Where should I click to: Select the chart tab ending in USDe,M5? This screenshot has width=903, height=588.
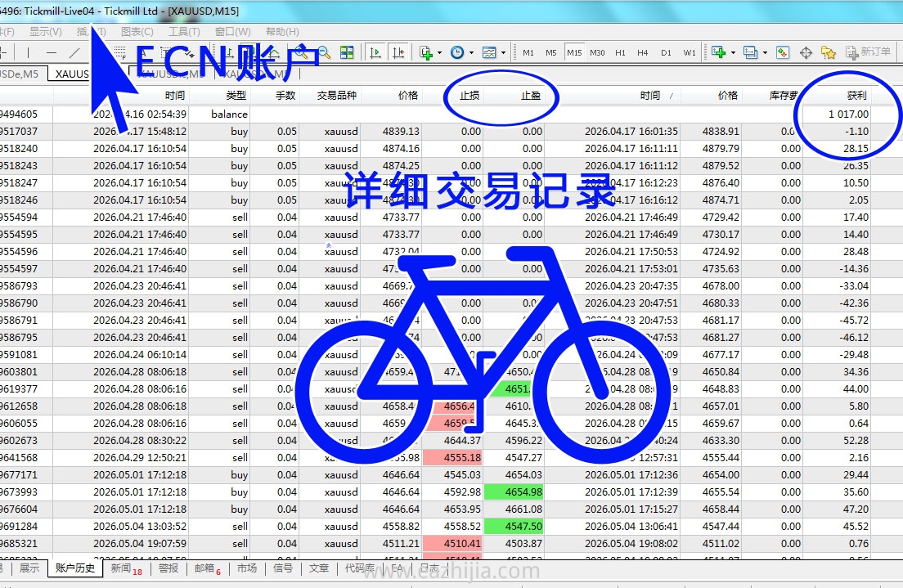click(21, 74)
